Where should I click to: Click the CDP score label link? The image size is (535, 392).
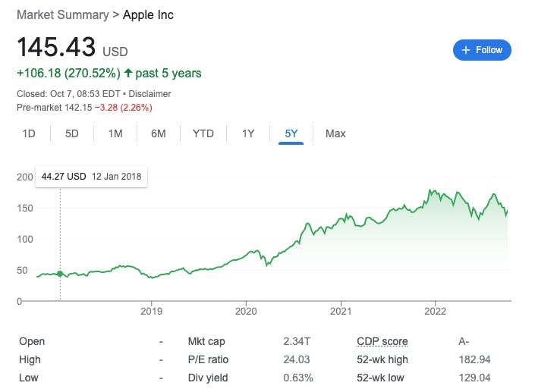(382, 341)
